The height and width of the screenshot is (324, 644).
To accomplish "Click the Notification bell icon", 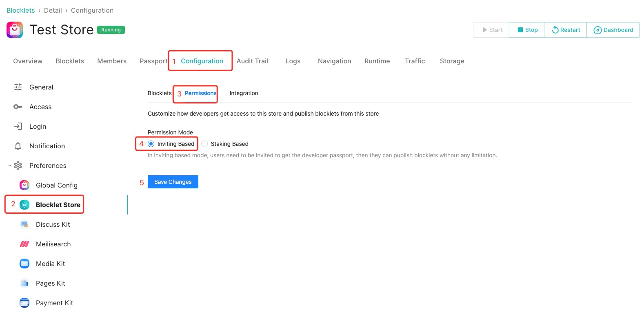I will click(18, 146).
